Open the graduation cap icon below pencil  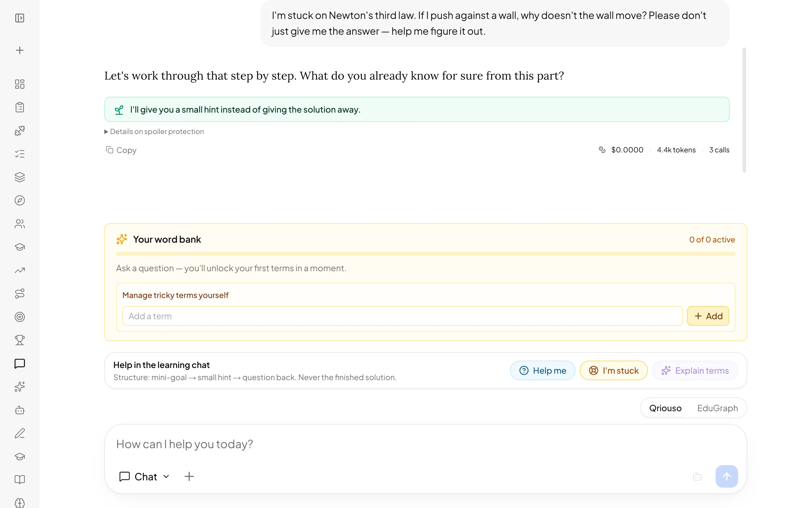point(19,457)
